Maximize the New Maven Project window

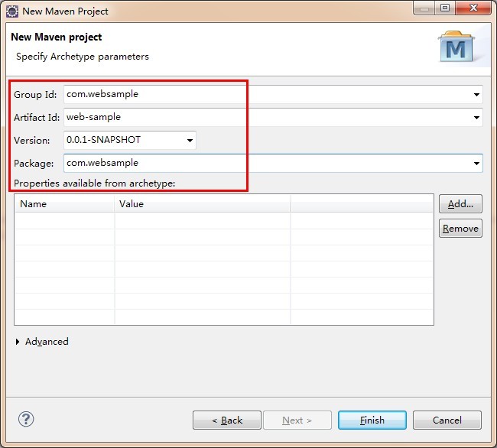coord(445,8)
